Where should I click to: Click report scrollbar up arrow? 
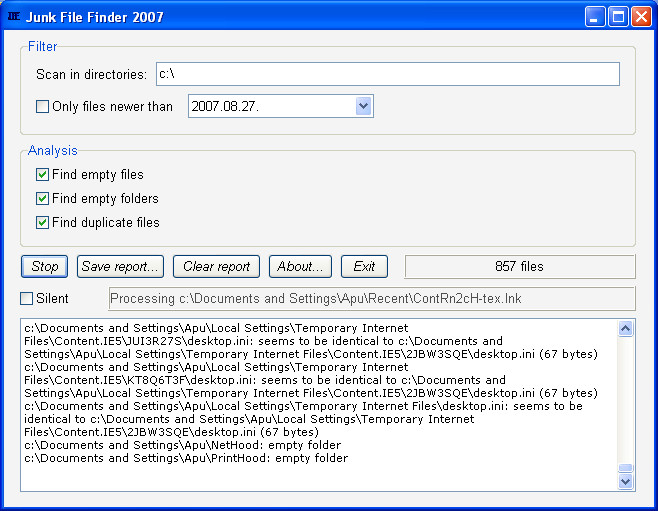625,328
